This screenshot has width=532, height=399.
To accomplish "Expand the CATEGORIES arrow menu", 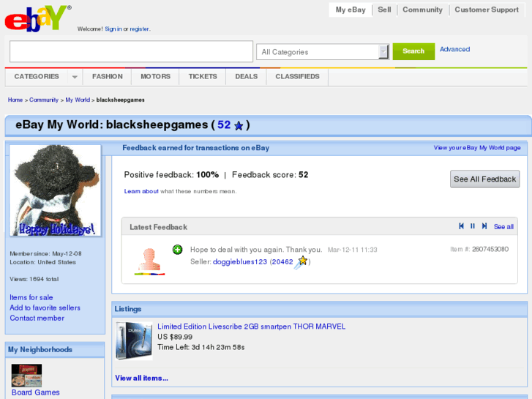I will [75, 77].
